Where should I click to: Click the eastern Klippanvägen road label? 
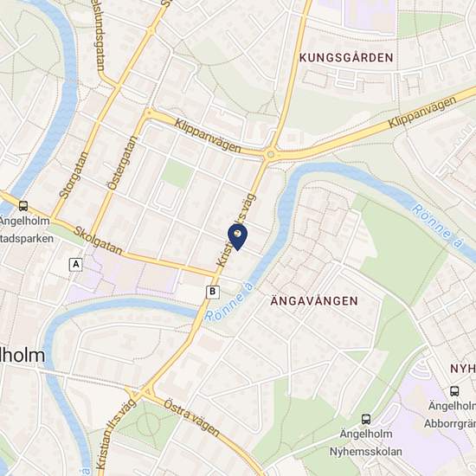pos(422,112)
